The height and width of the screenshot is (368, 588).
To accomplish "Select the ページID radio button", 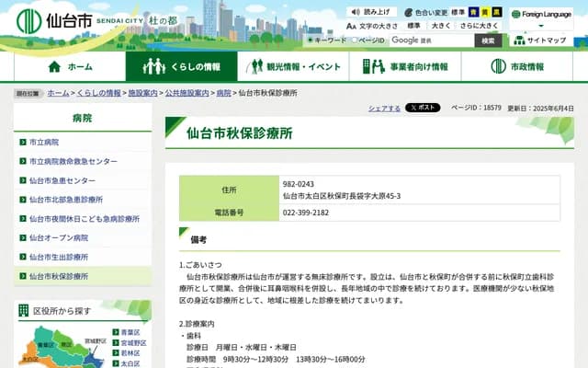I will click(x=356, y=40).
